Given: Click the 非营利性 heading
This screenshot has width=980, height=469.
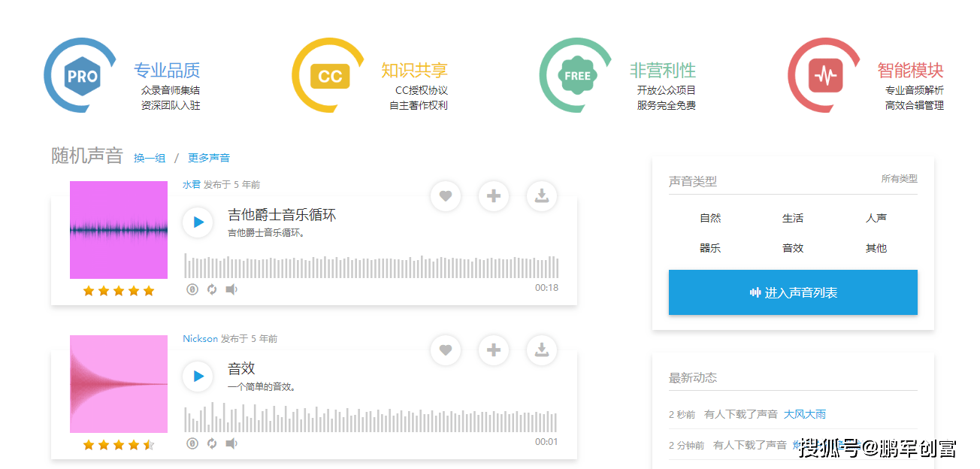Looking at the screenshot, I should pyautogui.click(x=663, y=71).
